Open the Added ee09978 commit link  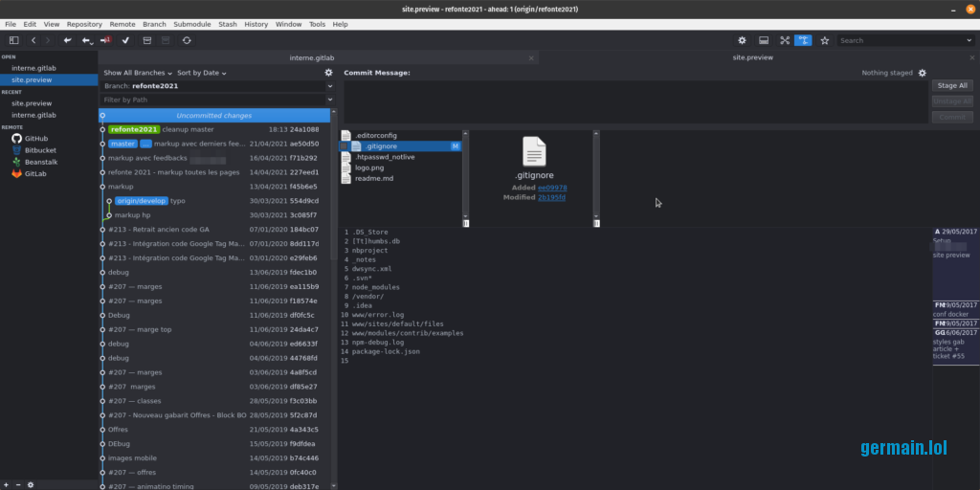551,189
